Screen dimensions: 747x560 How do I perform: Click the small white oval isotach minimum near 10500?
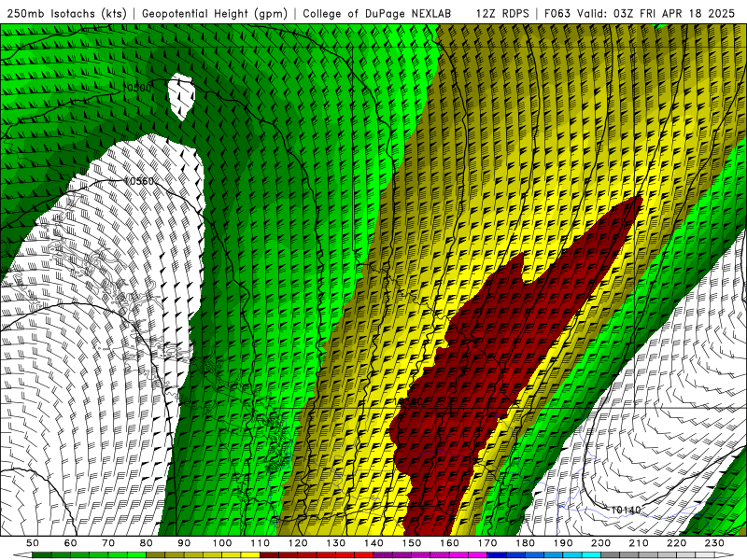pyautogui.click(x=181, y=96)
